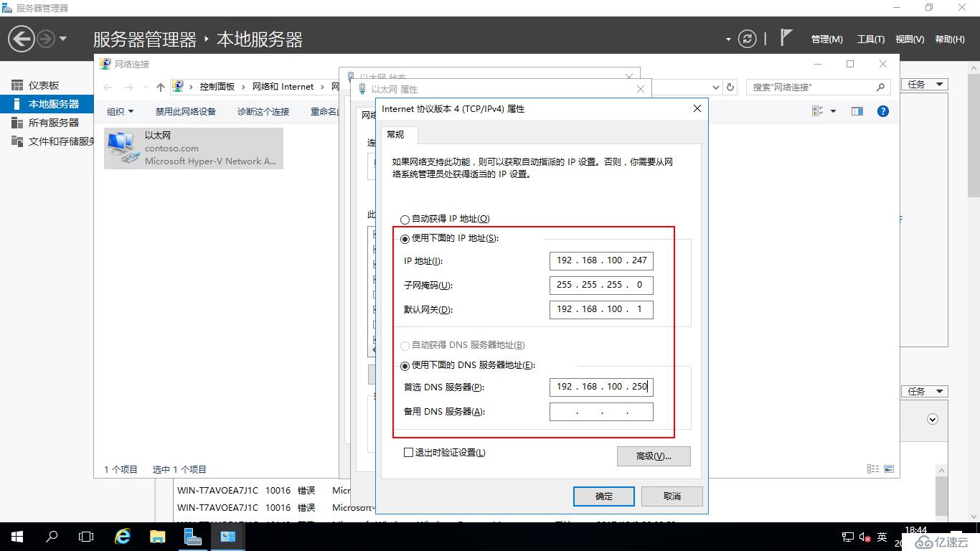Expand the circular chevron in Server Manager panel
This screenshot has width=980, height=551.
coord(933,419)
